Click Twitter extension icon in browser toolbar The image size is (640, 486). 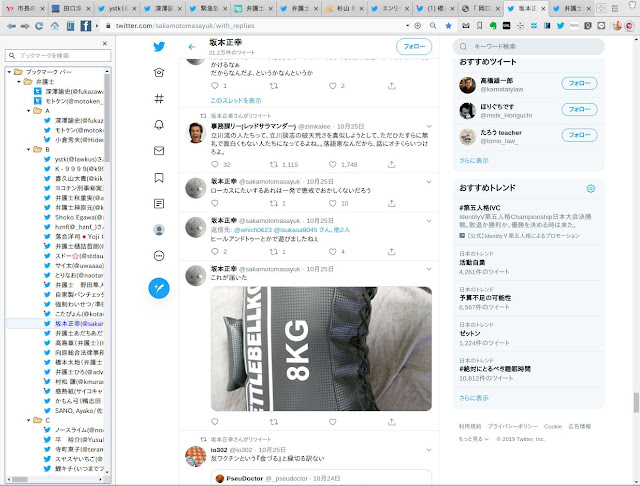tap(560, 26)
